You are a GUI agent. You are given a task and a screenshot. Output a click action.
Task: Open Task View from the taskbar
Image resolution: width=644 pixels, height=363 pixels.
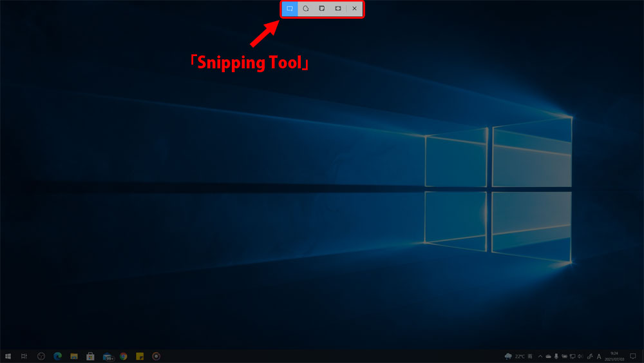click(24, 357)
